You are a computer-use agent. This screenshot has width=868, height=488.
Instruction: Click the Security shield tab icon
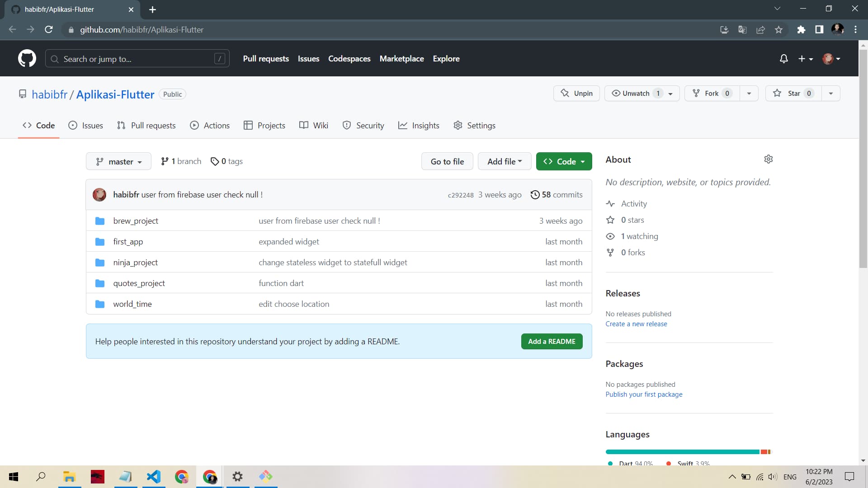(x=346, y=126)
